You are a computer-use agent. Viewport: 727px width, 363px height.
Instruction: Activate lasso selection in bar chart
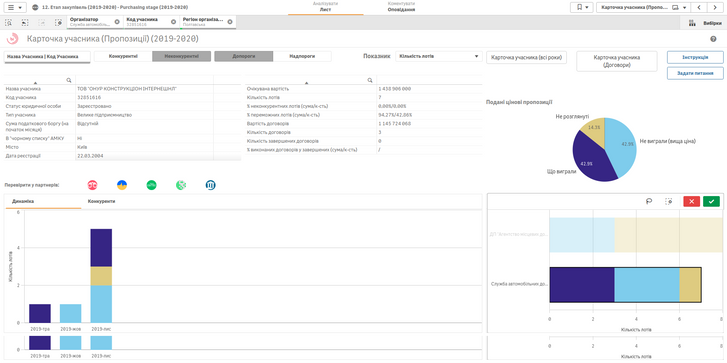649,201
